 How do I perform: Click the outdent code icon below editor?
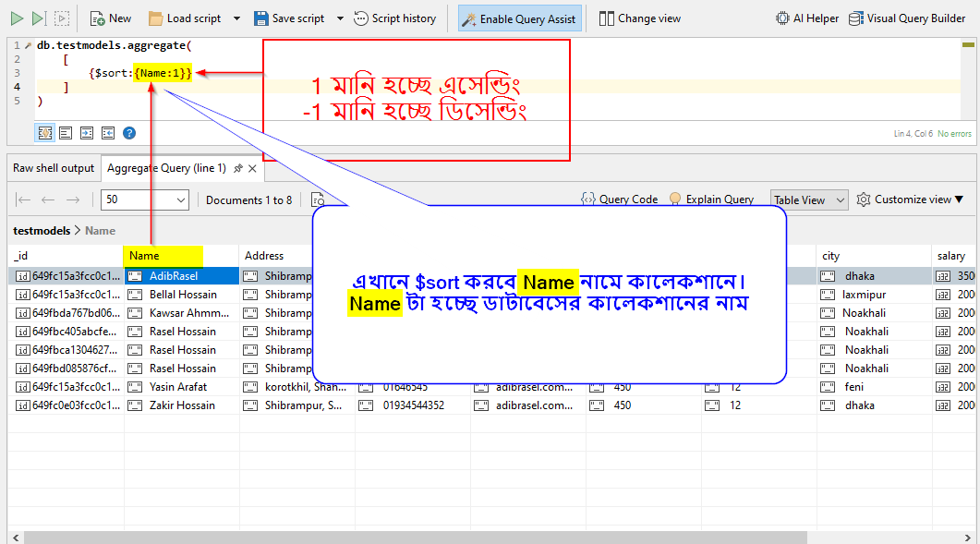(x=108, y=133)
